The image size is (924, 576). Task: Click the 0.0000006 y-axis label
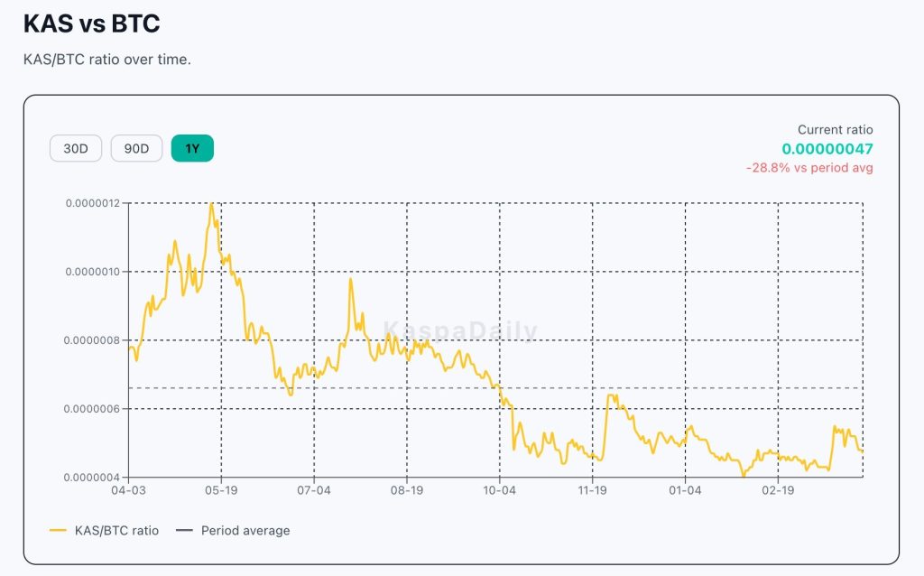[92, 409]
